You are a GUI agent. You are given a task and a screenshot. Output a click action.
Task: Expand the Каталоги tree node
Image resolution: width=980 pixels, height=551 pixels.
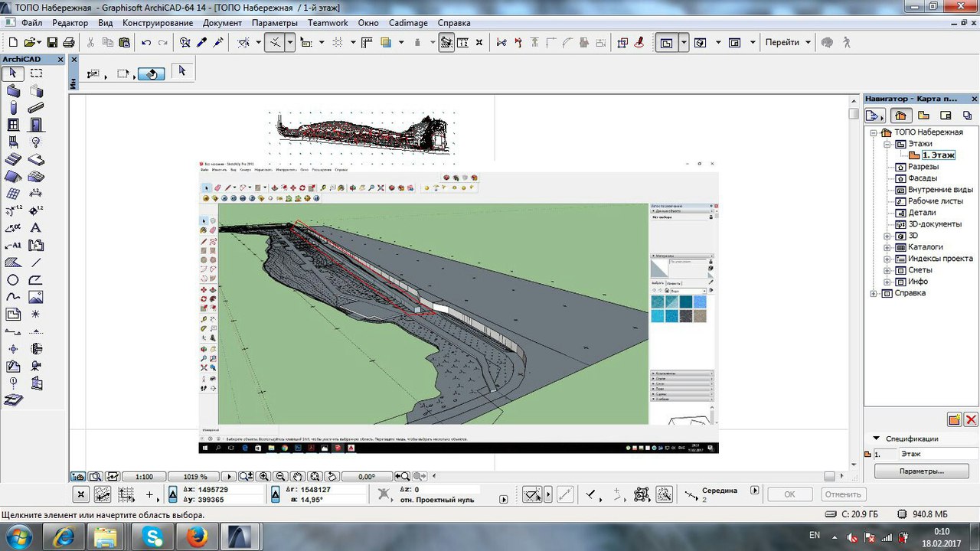(x=887, y=247)
